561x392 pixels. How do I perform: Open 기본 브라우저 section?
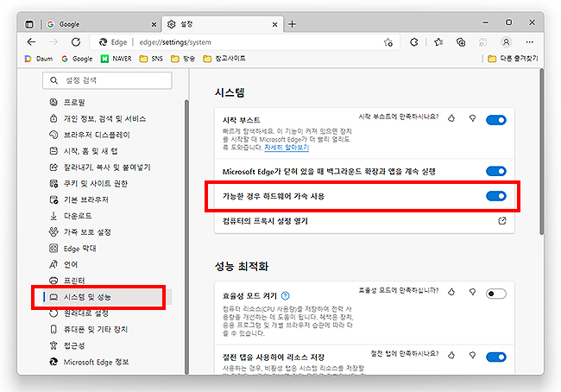point(79,199)
